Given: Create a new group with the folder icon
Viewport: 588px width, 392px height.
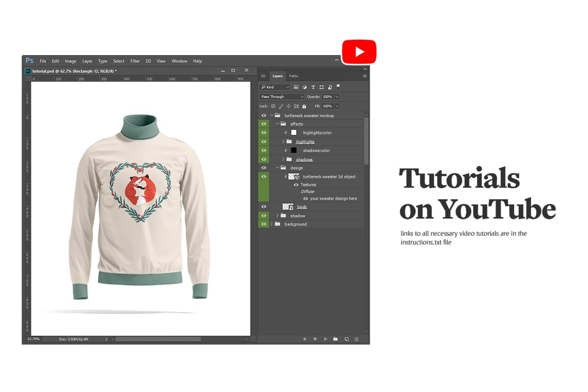Looking at the screenshot, I should tap(335, 339).
